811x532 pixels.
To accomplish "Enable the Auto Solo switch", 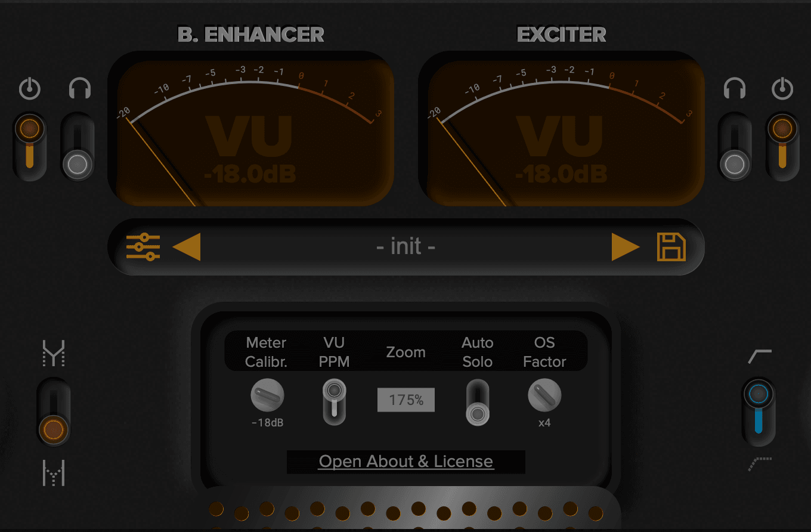I will click(478, 403).
